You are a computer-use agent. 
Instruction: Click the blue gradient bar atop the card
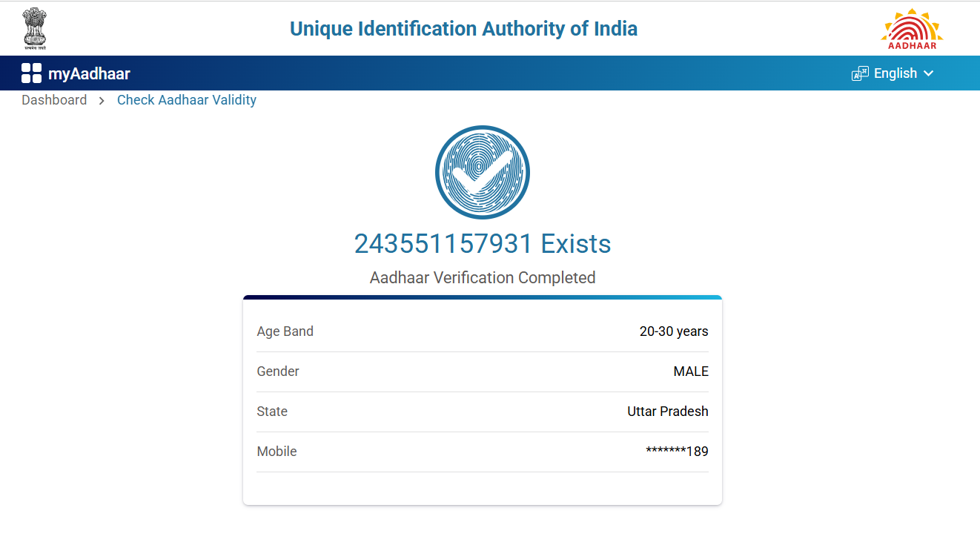click(483, 297)
